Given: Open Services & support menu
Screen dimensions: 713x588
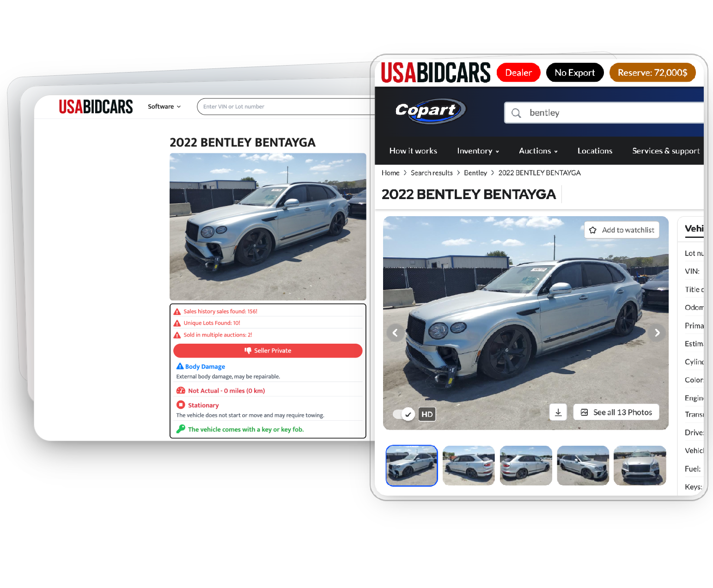Looking at the screenshot, I should tap(666, 151).
